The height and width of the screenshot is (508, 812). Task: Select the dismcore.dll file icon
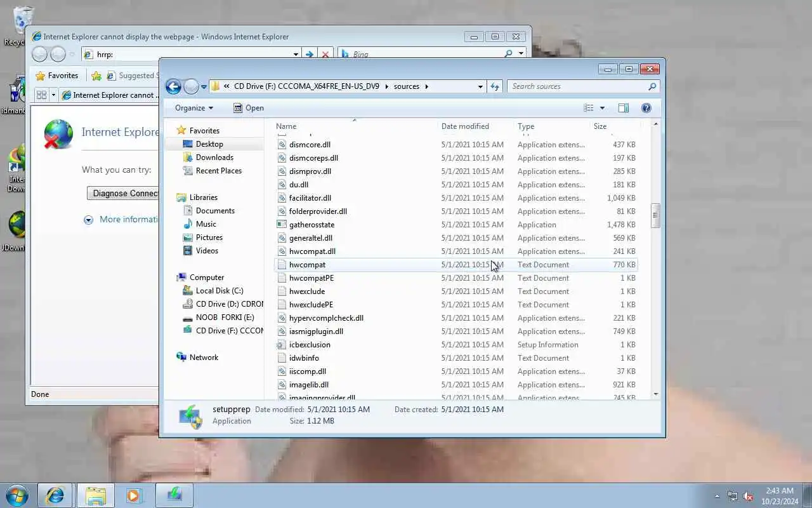[x=282, y=145]
